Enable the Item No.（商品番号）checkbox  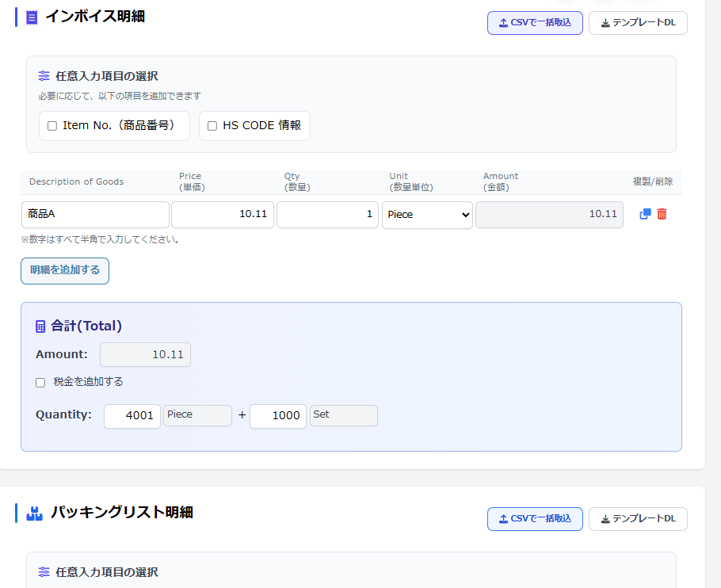pos(51,125)
